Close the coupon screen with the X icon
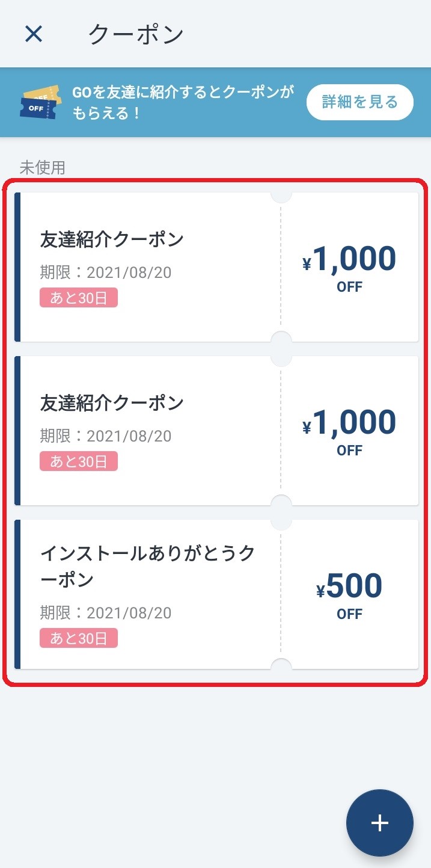Screen dimensions: 431x868 coord(34,34)
